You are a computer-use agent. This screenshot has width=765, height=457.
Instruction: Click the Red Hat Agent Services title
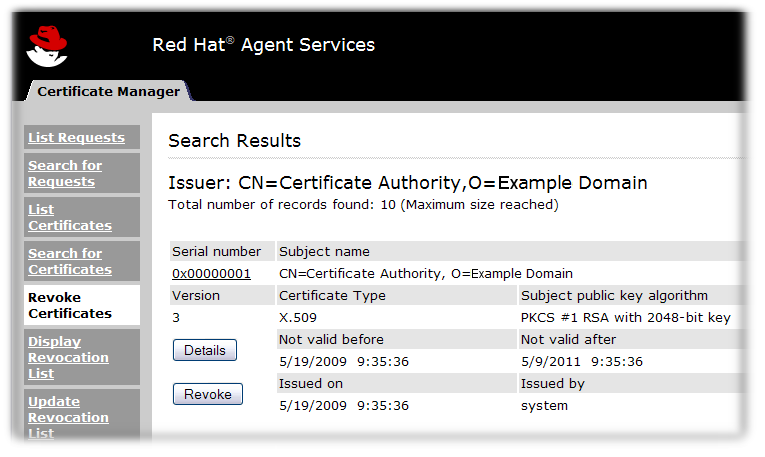tap(263, 45)
